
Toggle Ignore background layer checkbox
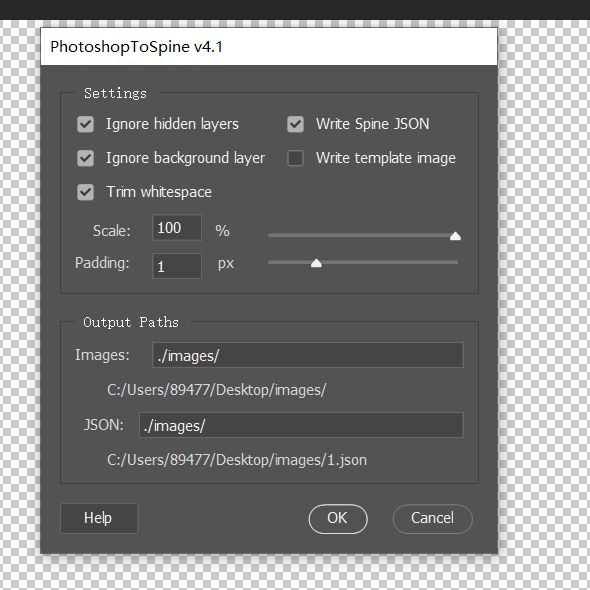85,158
